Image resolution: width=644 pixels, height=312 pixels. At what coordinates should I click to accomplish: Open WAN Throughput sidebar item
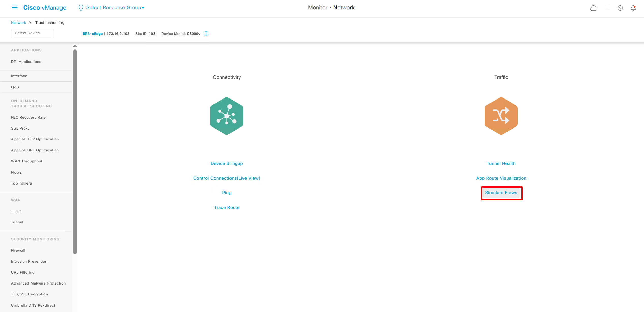(27, 161)
